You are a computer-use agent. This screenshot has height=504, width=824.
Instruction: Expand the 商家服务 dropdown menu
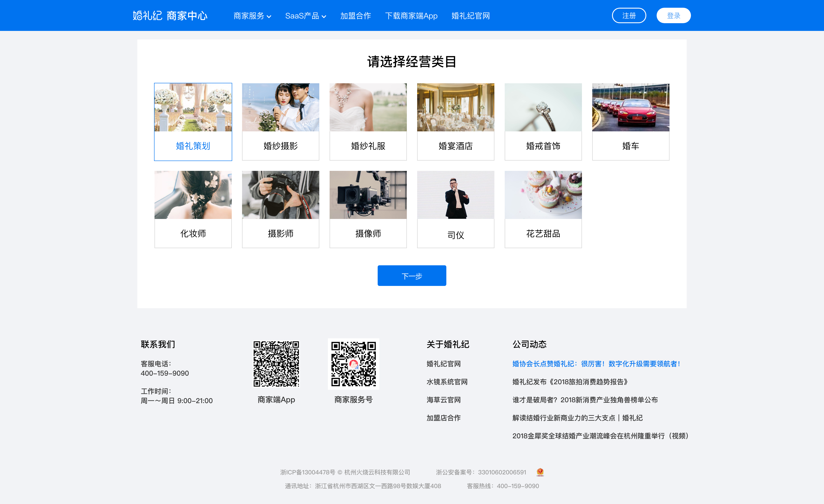tap(252, 16)
